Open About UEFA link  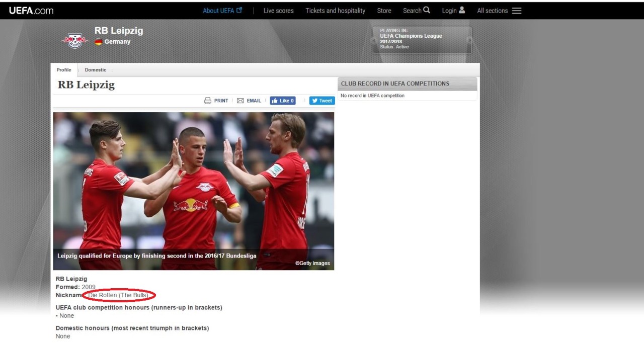pos(218,11)
